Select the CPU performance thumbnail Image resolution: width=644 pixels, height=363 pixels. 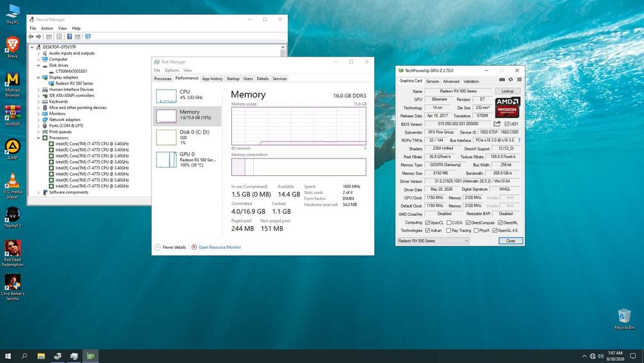coord(166,95)
